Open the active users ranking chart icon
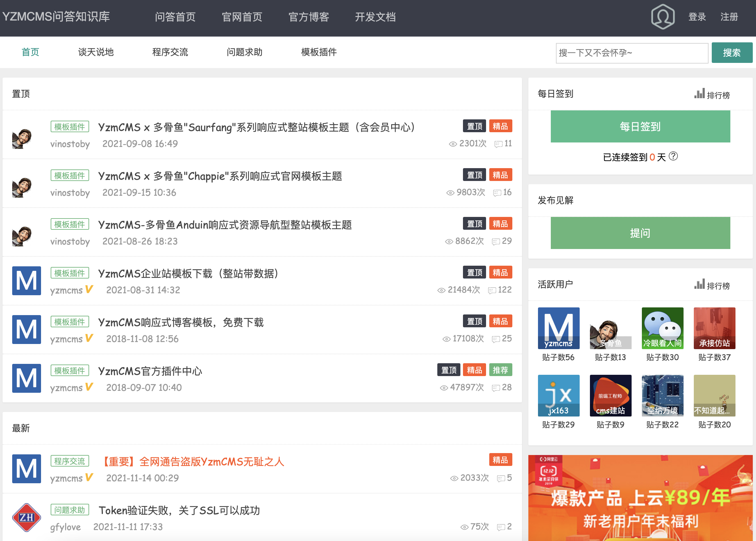756x541 pixels. [699, 284]
